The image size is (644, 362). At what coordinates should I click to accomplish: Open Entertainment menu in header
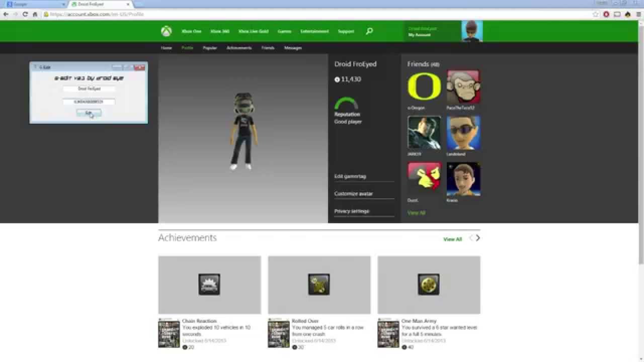coord(315,31)
